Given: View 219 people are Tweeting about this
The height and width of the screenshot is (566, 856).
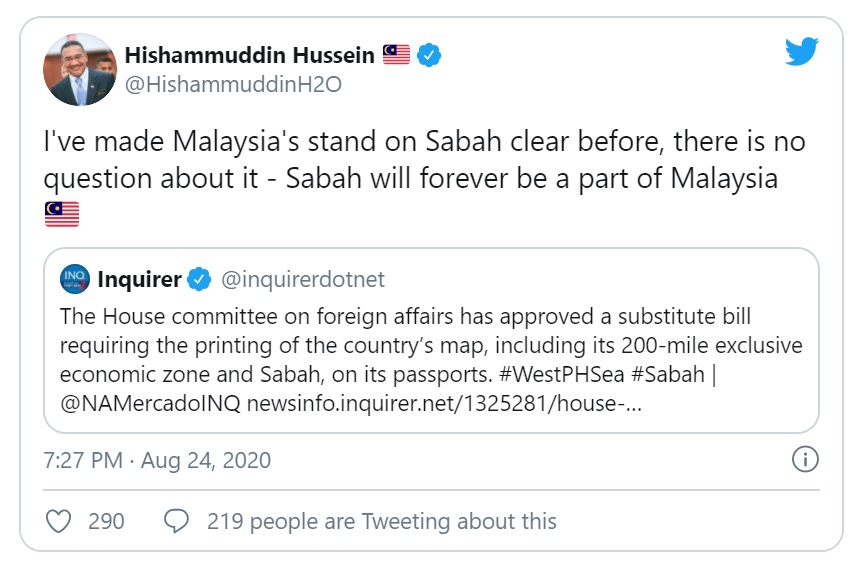Looking at the screenshot, I should point(381,521).
